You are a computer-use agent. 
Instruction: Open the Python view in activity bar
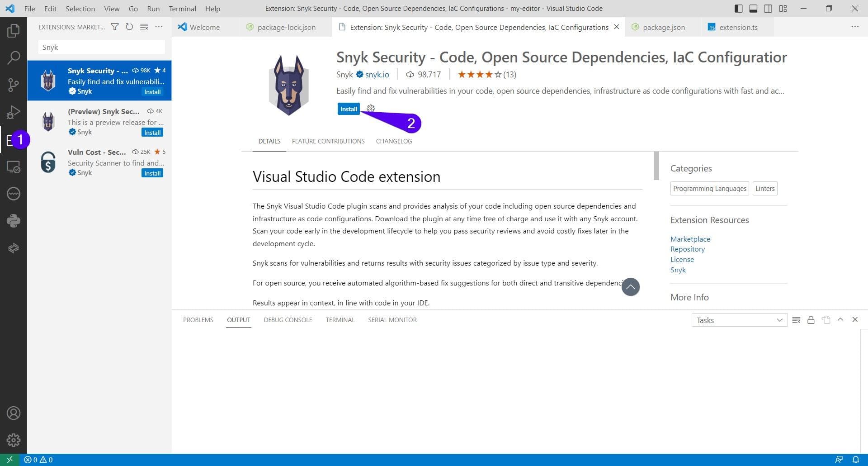(14, 221)
